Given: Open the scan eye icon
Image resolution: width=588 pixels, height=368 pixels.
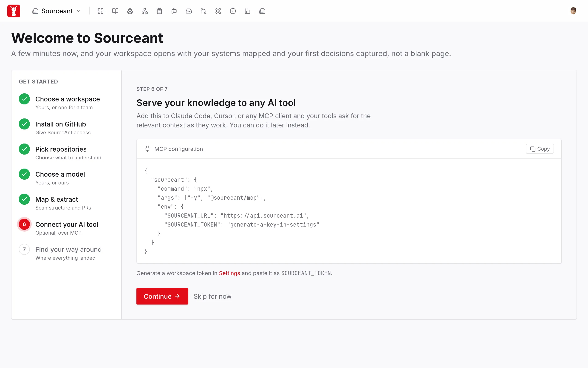Looking at the screenshot, I should tap(218, 11).
